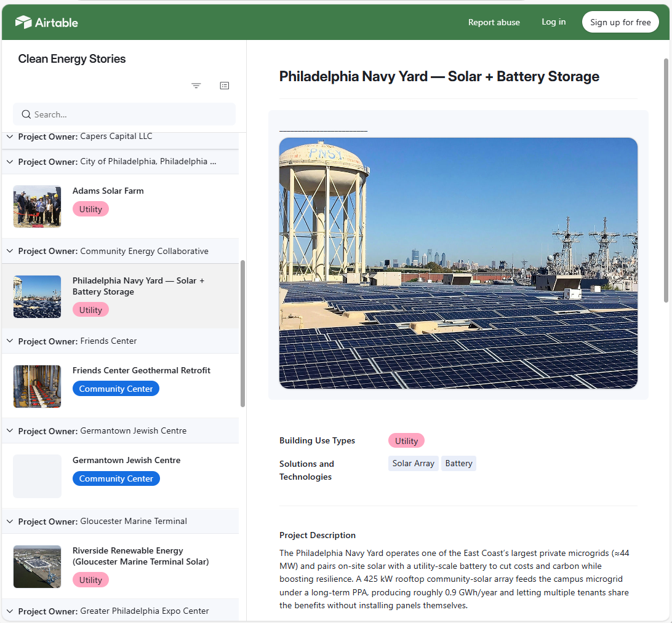The image size is (672, 623).
Task: Collapse the Capers Capital LLC group
Action: pos(10,137)
